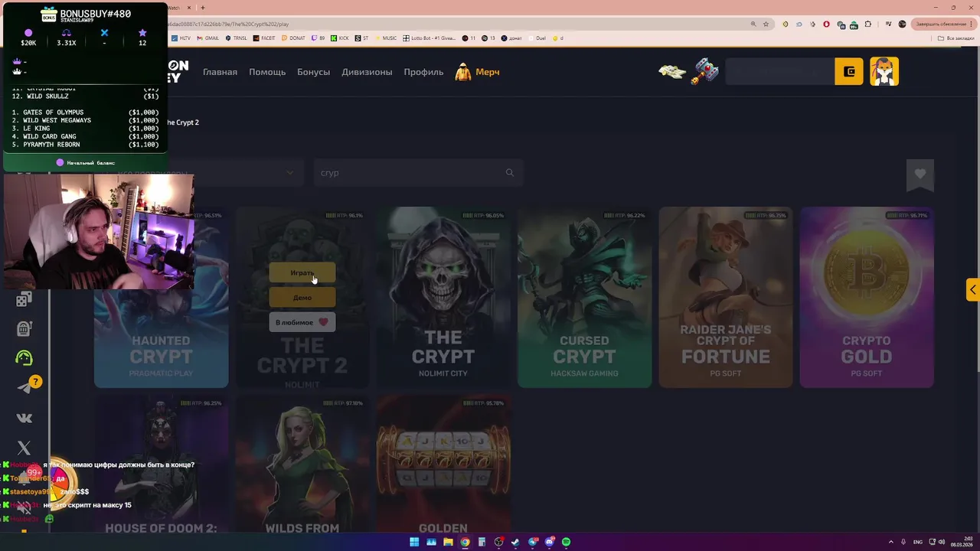Open the Opera-style red extension icon
The width and height of the screenshot is (980, 551).
pos(826,24)
